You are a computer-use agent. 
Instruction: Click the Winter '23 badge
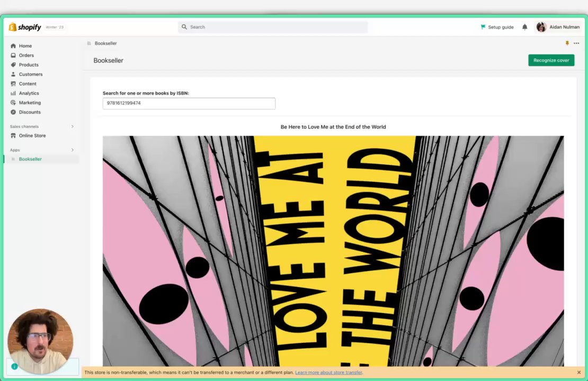coord(55,27)
